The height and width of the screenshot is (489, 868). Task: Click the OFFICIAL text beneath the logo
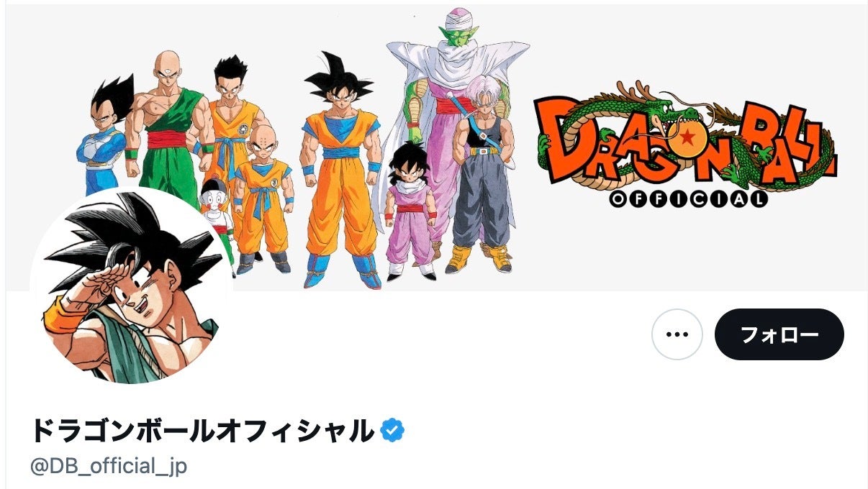coord(688,198)
